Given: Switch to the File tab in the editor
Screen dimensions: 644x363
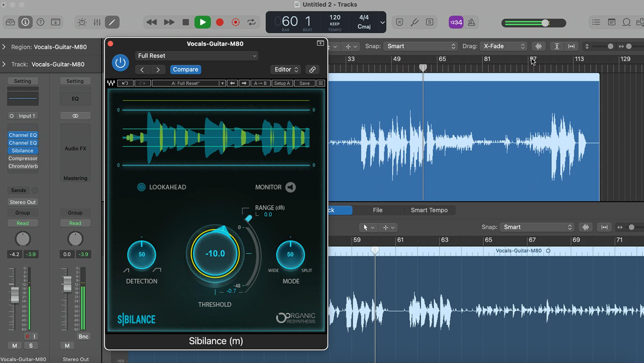Looking at the screenshot, I should pyautogui.click(x=377, y=210).
